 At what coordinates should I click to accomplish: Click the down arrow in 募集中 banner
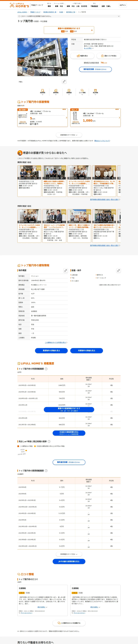92,30
